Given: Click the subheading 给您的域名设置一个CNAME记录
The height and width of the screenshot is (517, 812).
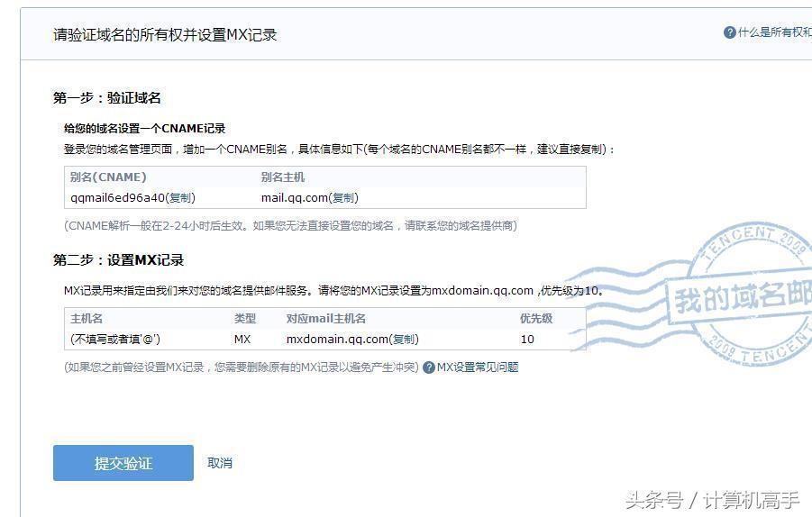Looking at the screenshot, I should coord(144,128).
